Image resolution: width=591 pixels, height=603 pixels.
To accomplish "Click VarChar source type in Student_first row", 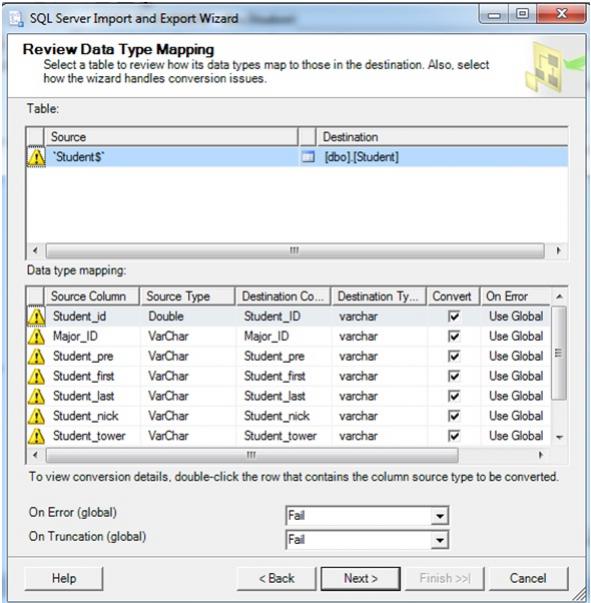I will tap(188, 376).
